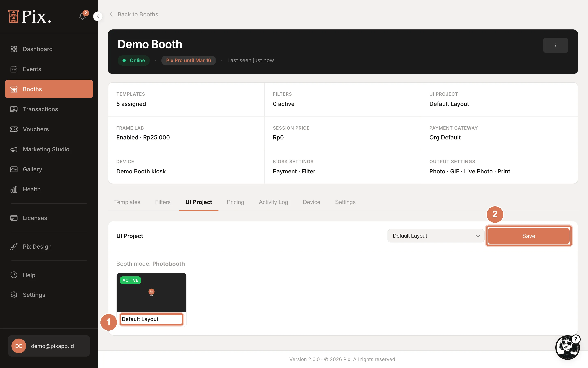Click the Frame Lab Enabled · Rp25.000 value

143,138
